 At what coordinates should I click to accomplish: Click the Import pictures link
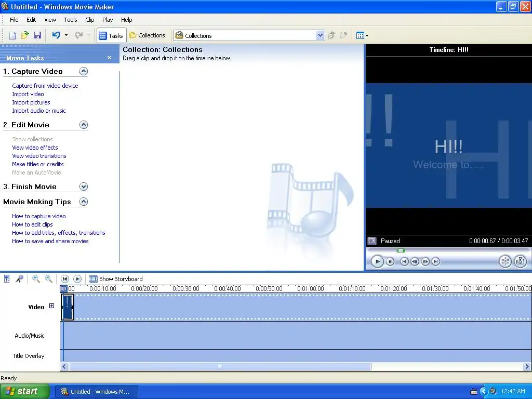coord(31,102)
